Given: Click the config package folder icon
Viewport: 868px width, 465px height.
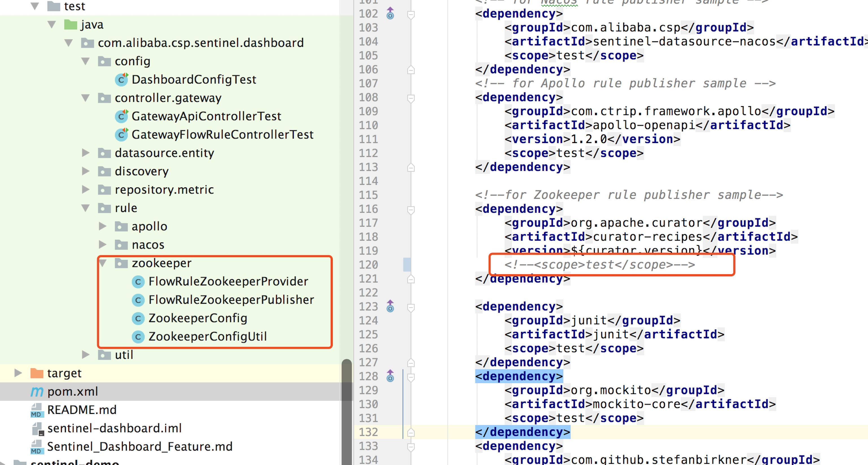Looking at the screenshot, I should point(104,61).
